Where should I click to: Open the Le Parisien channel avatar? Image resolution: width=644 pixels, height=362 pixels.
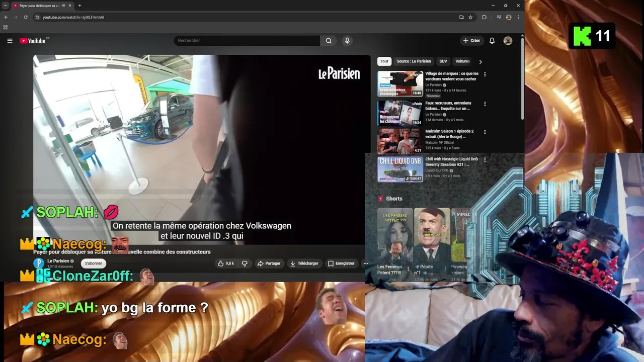tap(39, 263)
